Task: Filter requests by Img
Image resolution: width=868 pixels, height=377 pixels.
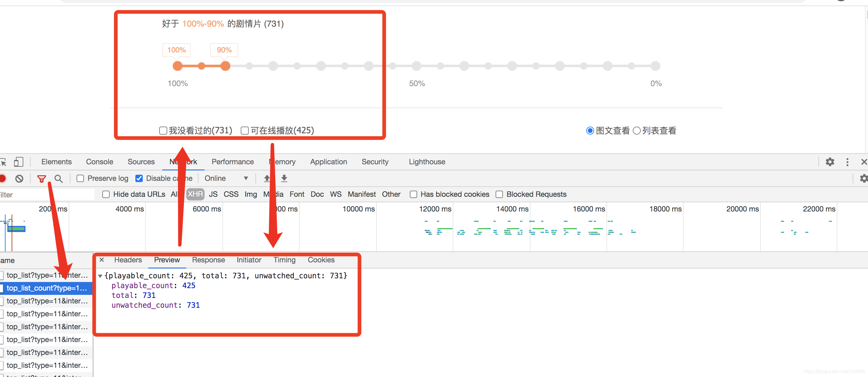Action: pos(250,194)
